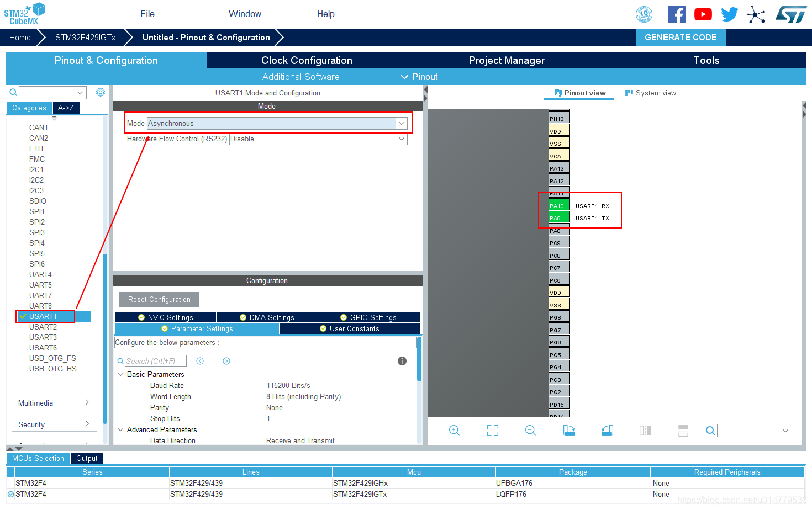The width and height of the screenshot is (812, 510).
Task: Open the Window menu
Action: point(245,14)
